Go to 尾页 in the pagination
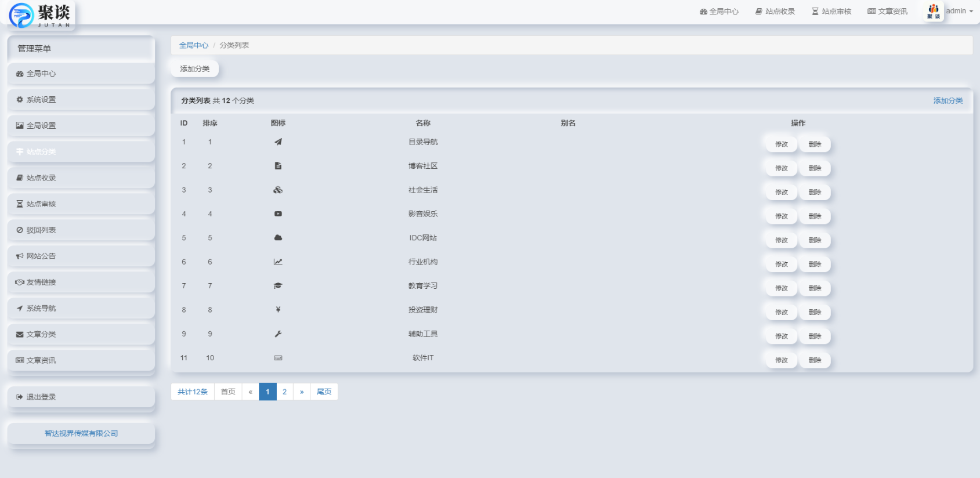This screenshot has width=980, height=478. [324, 392]
